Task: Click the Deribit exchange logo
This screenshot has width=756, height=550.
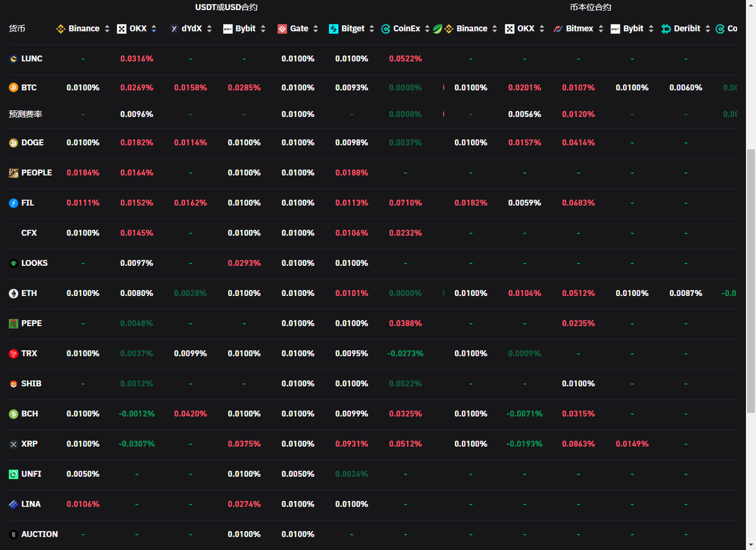Action: [666, 29]
